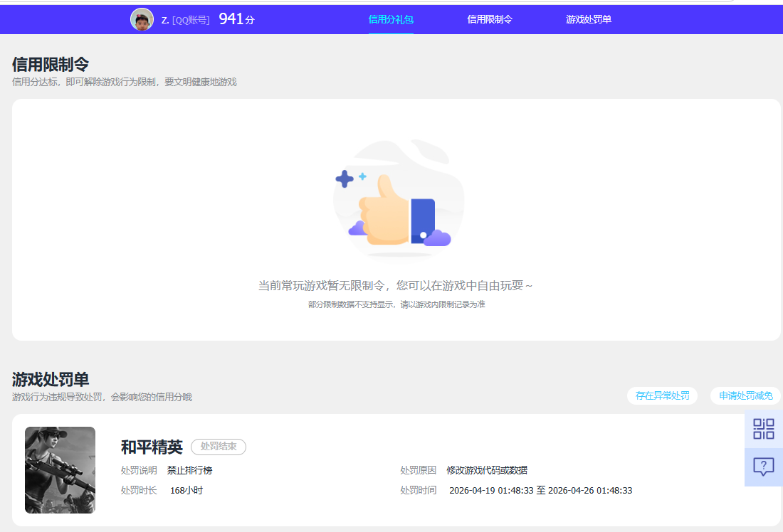The width and height of the screenshot is (783, 532).
Task: Open the QR code icon on the side panel
Action: click(x=764, y=429)
